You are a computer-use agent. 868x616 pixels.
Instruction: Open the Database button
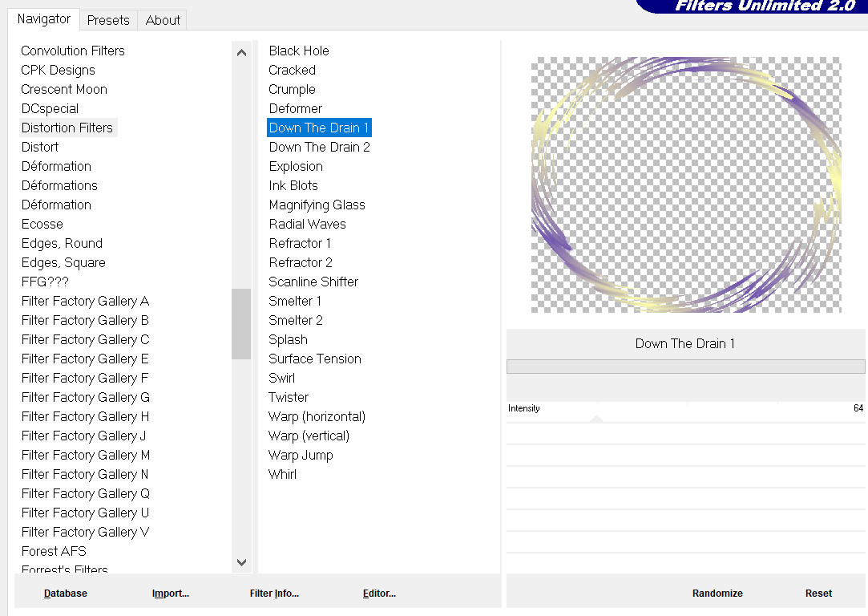66,594
